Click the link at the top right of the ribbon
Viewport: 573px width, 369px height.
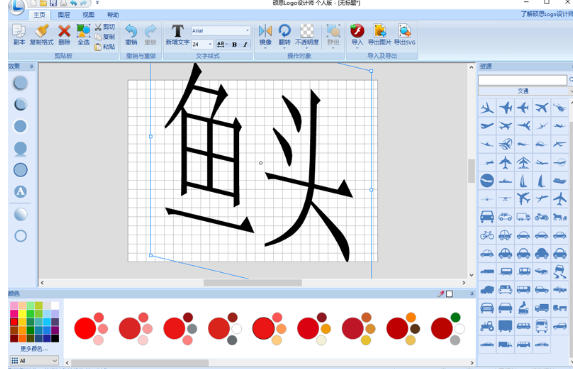(547, 14)
